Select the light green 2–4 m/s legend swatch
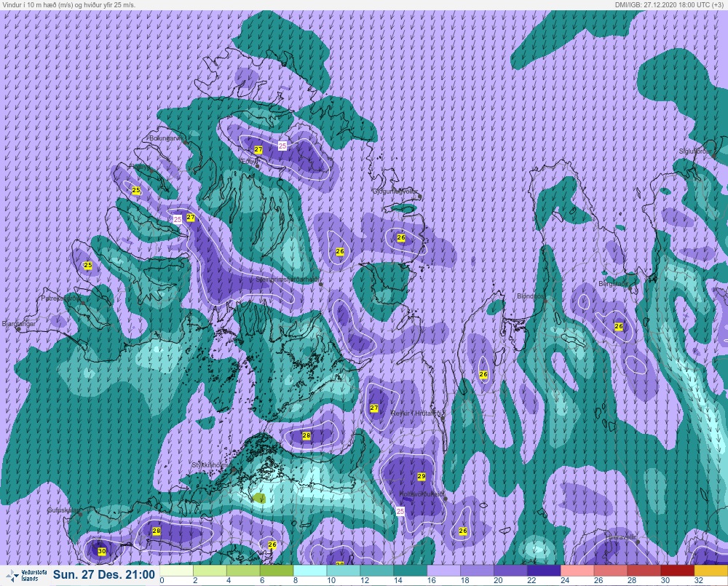728x586 pixels. 210,570
